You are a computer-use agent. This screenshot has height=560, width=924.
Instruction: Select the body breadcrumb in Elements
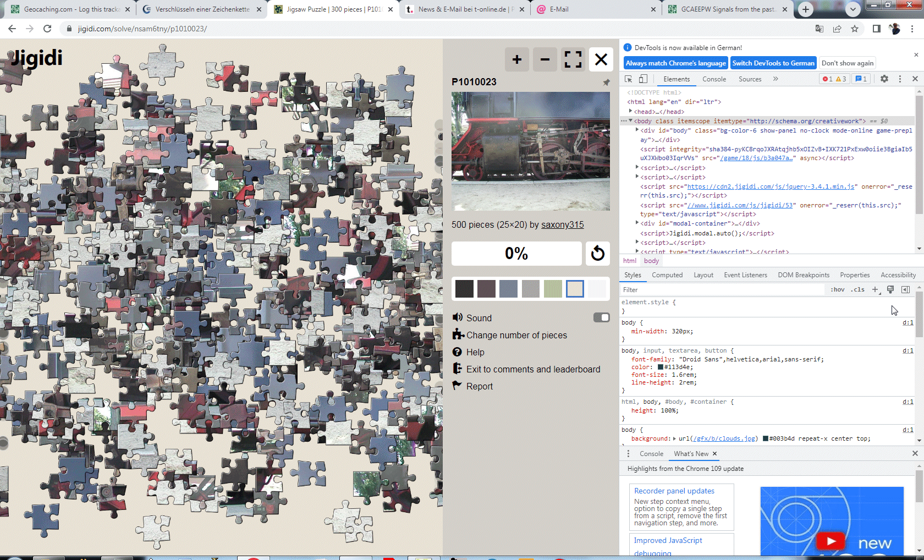coord(651,261)
